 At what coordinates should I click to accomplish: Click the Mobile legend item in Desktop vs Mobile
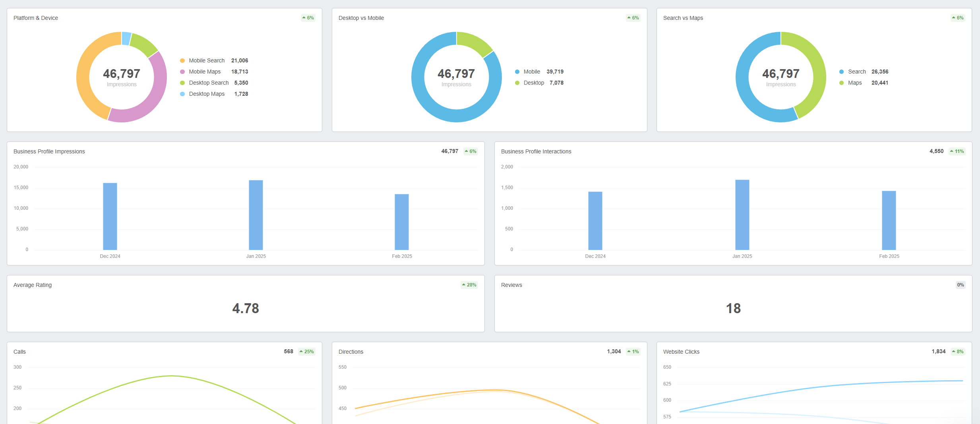click(x=531, y=72)
